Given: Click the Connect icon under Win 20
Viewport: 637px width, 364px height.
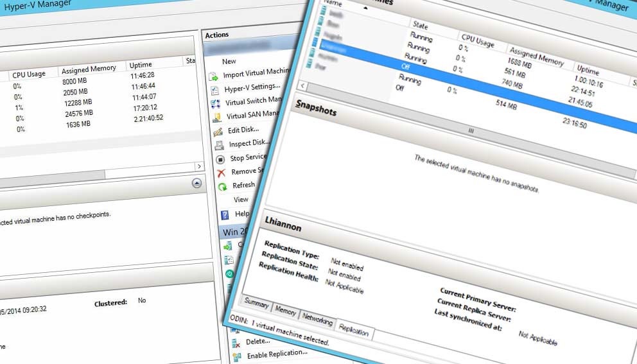Looking at the screenshot, I should pyautogui.click(x=228, y=245).
